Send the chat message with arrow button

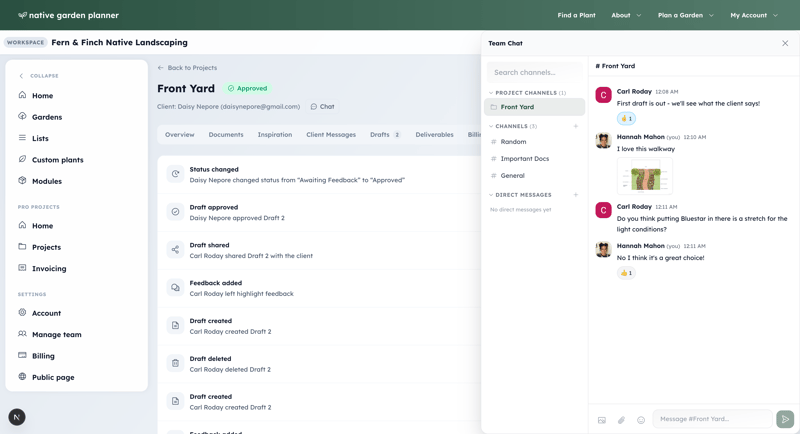(x=785, y=419)
